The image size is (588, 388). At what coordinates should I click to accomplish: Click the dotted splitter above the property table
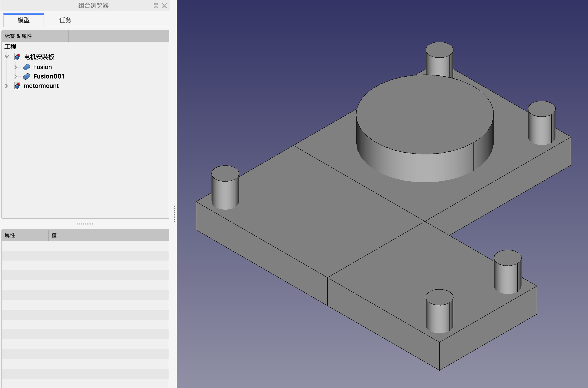click(x=85, y=224)
